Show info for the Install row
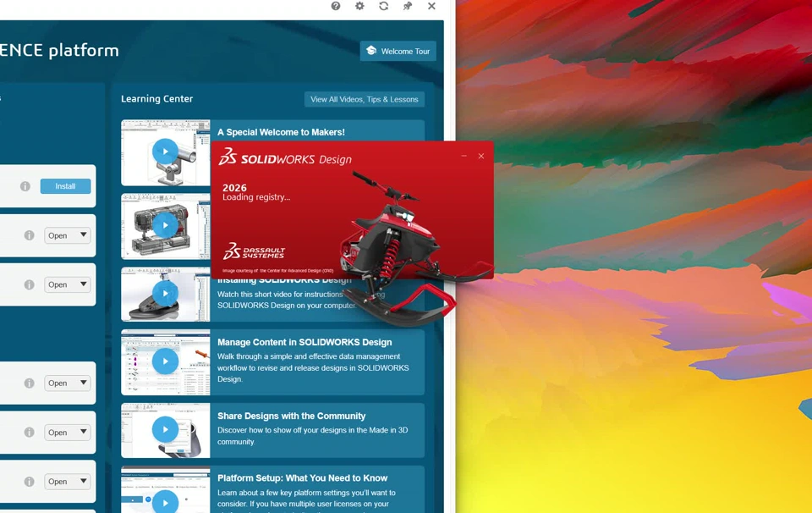 pyautogui.click(x=25, y=186)
